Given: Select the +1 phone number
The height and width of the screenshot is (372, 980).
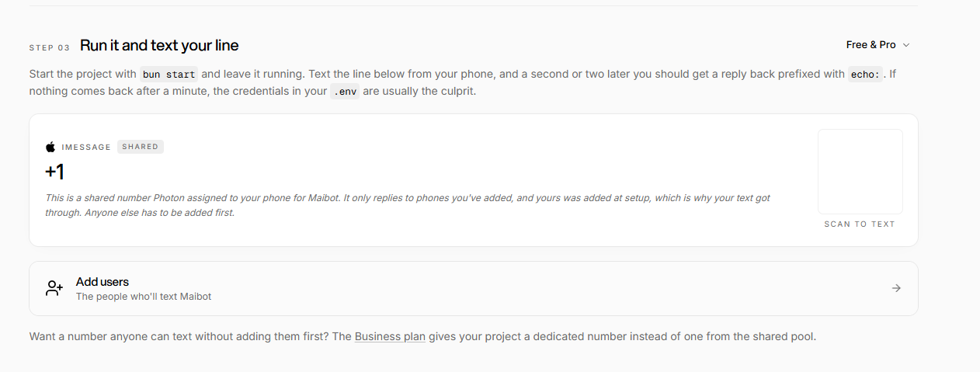Looking at the screenshot, I should click(54, 172).
